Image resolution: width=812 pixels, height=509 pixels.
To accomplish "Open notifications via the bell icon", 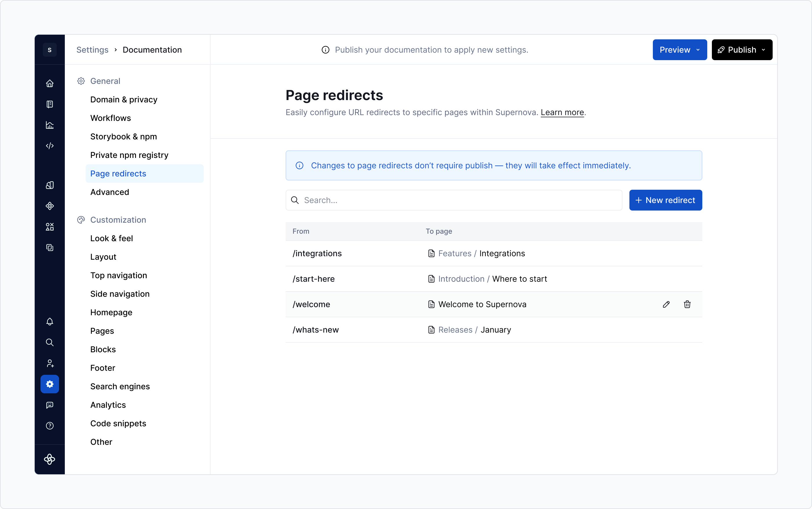I will 50,322.
